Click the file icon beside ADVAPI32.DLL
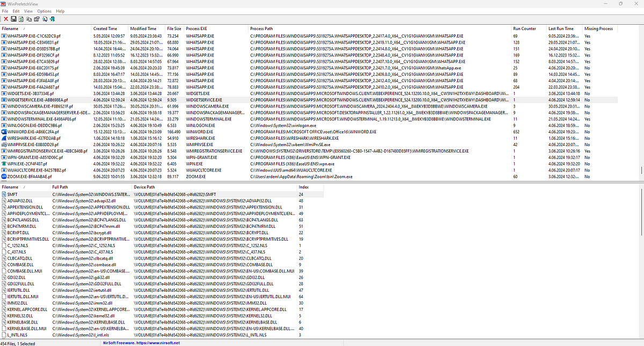 tap(4, 200)
